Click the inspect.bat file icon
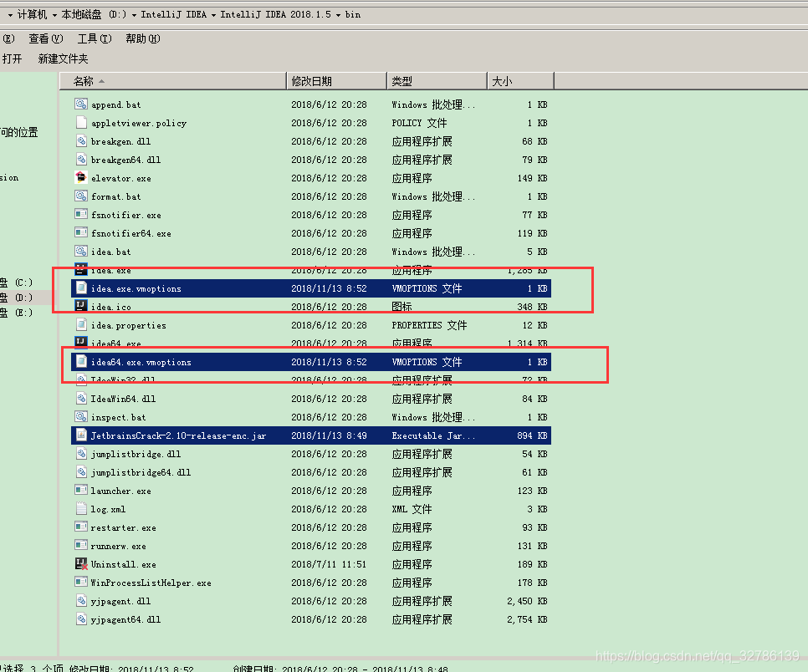808x672 pixels. [81, 416]
